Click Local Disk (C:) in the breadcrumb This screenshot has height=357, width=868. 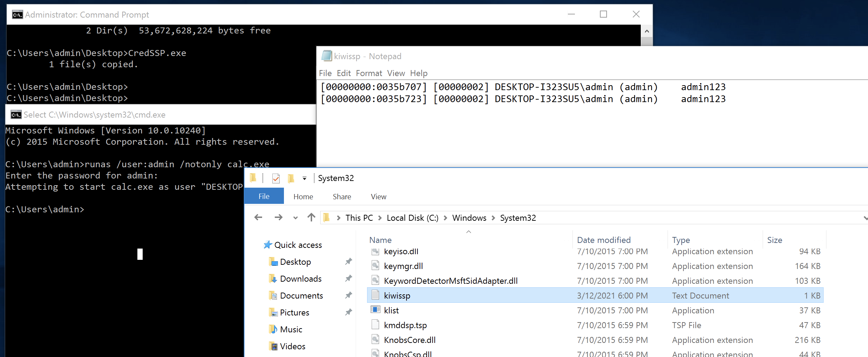(x=413, y=218)
